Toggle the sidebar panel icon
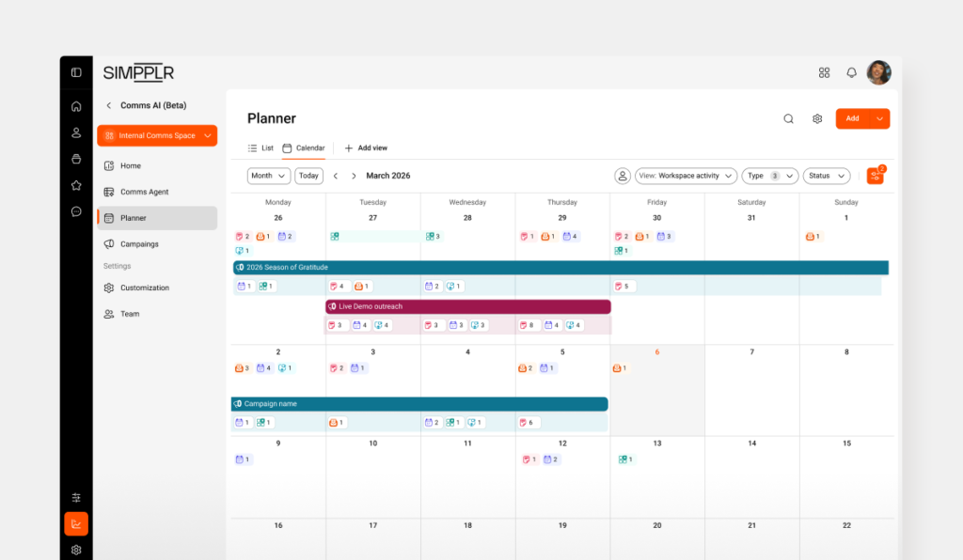The width and height of the screenshot is (963, 560). (76, 72)
